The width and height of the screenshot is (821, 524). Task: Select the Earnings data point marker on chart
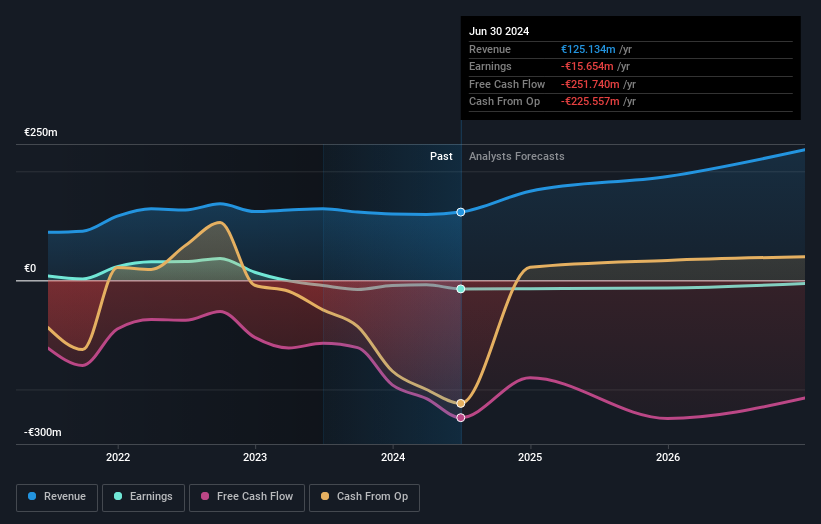point(461,289)
